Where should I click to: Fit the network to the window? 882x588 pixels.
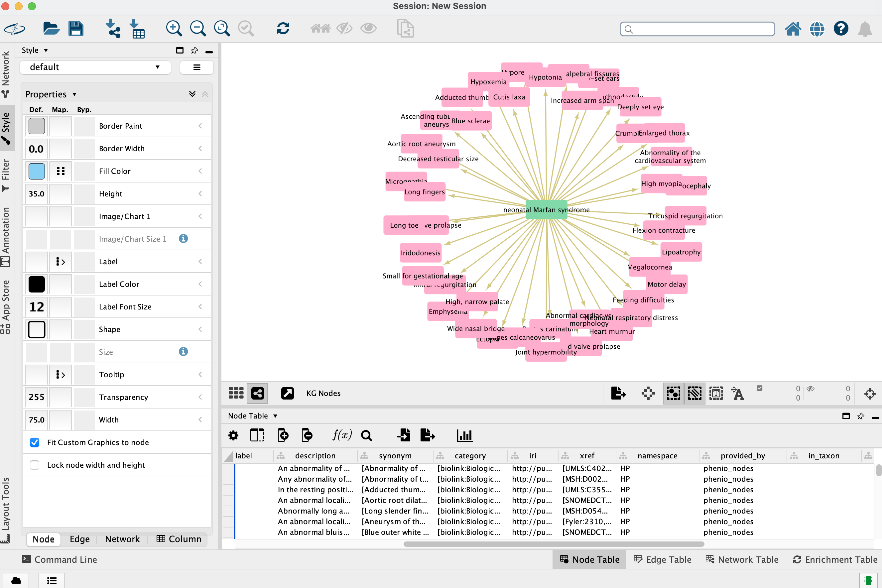click(222, 28)
